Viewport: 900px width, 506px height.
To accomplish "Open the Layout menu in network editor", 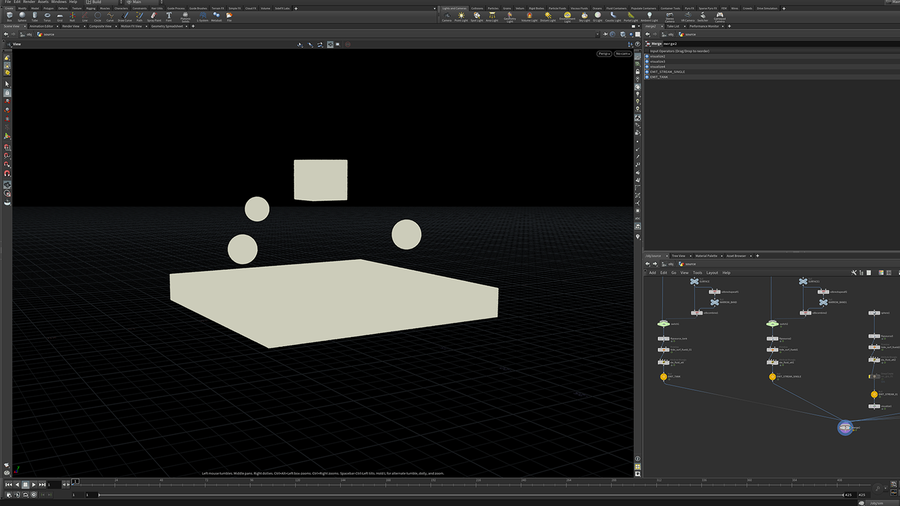I will (x=712, y=272).
